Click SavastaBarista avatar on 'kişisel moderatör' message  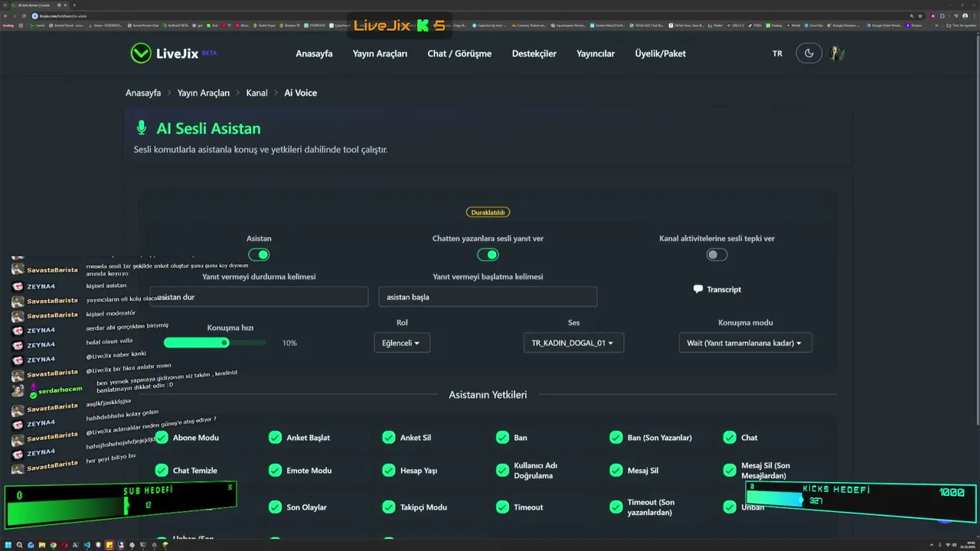[x=18, y=315]
